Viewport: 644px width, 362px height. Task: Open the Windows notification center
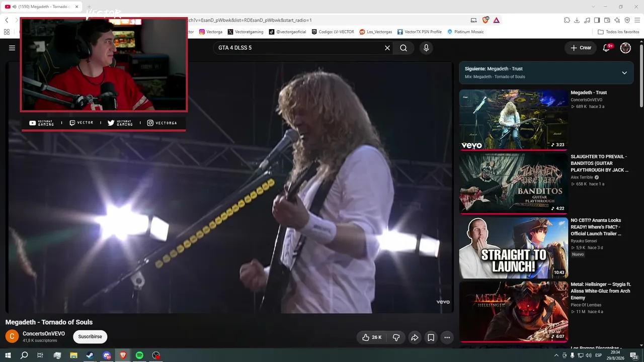(x=634, y=355)
